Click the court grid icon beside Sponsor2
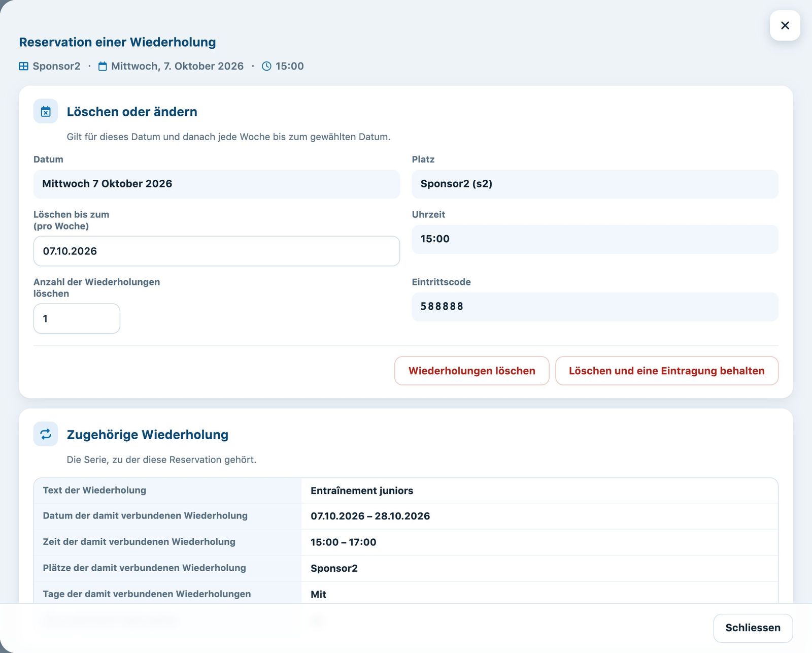This screenshot has height=653, width=812. (x=23, y=66)
